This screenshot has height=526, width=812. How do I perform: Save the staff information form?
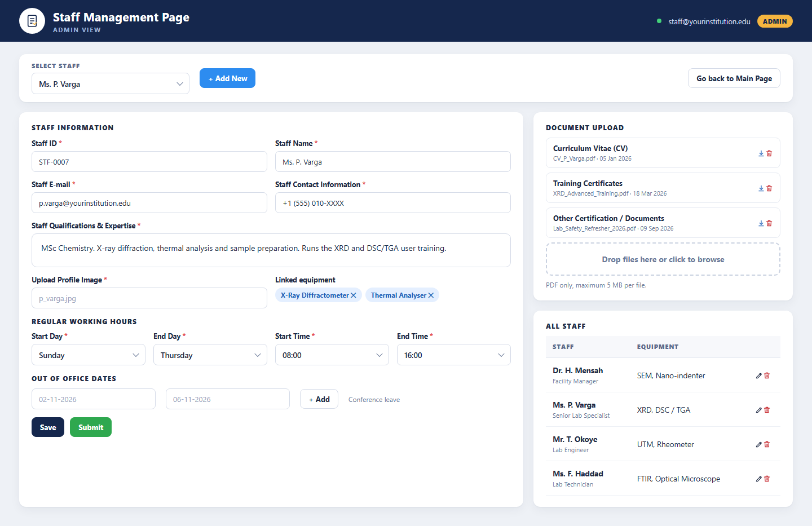pos(48,427)
